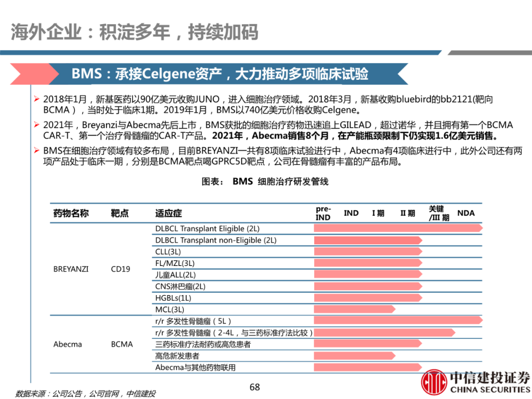Click the page number 68
The height and width of the screenshot is (399, 532).
pos(255,387)
